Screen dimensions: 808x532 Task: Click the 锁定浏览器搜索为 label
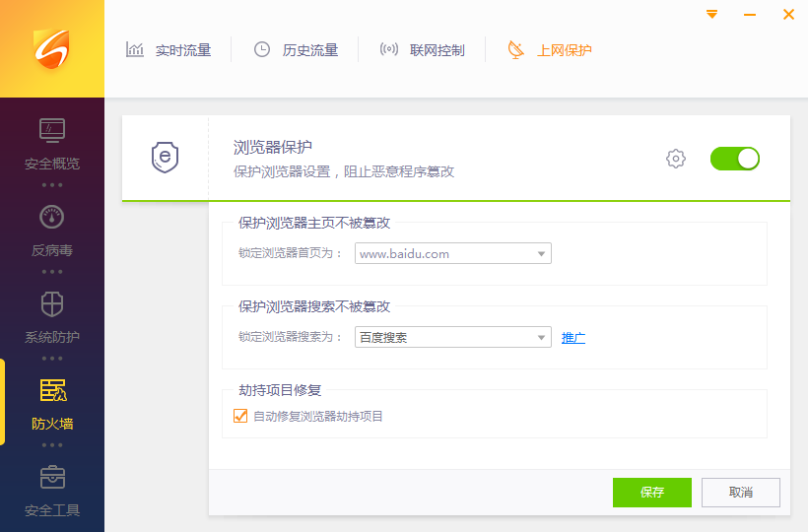[x=290, y=337]
